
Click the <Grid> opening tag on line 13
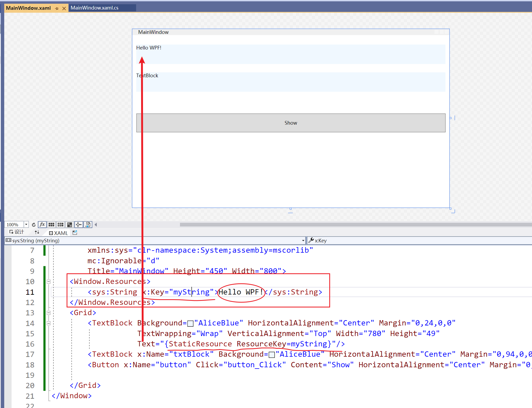83,313
